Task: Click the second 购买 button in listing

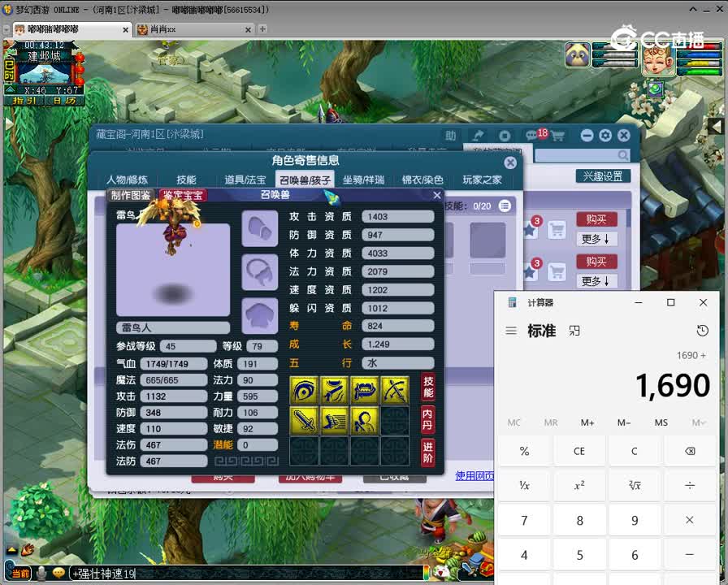Action: coord(596,262)
